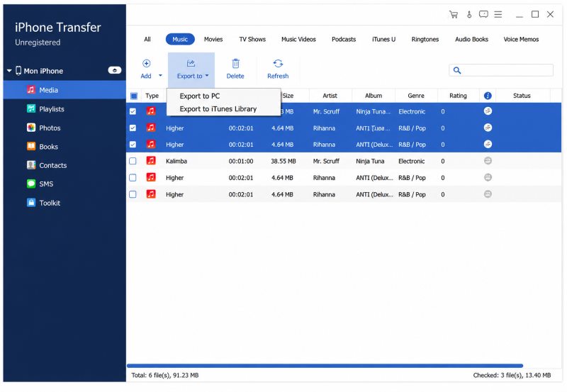The height and width of the screenshot is (392, 567).
Task: Click the Checked 3 file(s) status text
Action: pyautogui.click(x=512, y=375)
